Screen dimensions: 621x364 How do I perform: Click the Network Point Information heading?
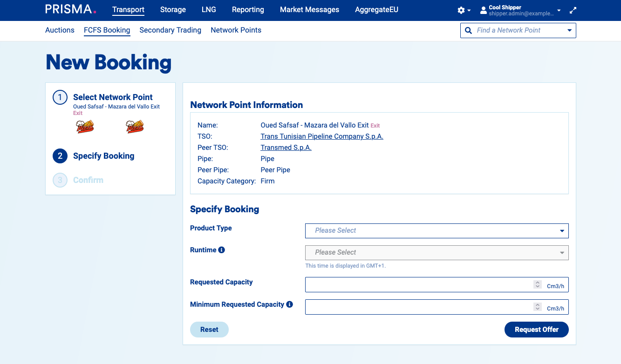click(x=246, y=105)
